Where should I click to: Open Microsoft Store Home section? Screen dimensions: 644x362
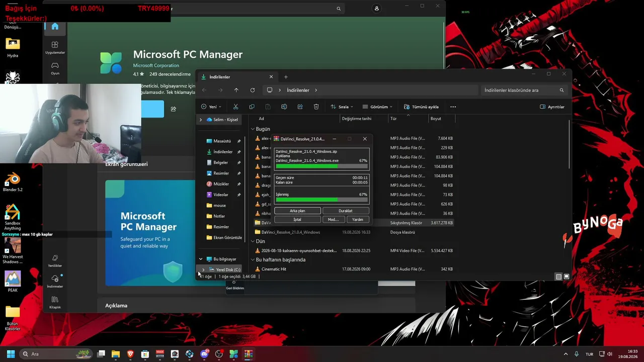(55, 26)
